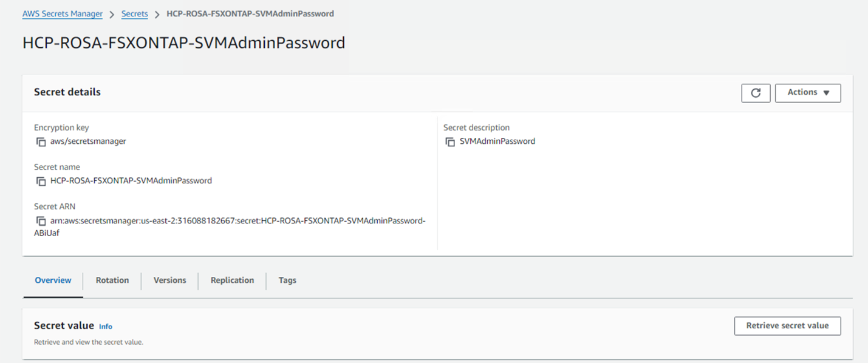Copy the secret ARN
This screenshot has width=868, height=363.
click(41, 221)
